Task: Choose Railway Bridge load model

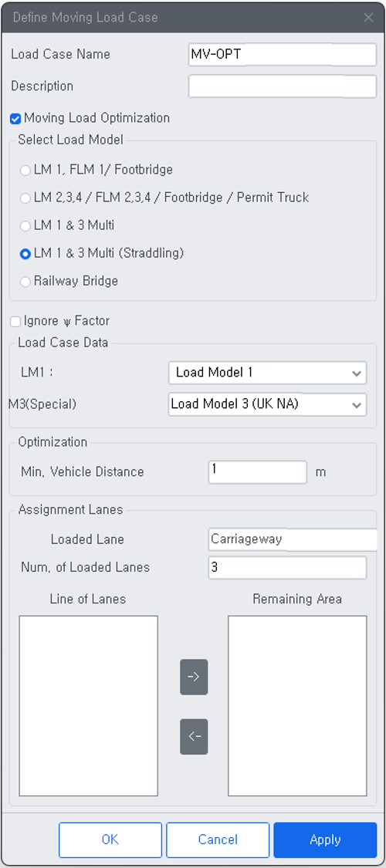Action: 25,282
